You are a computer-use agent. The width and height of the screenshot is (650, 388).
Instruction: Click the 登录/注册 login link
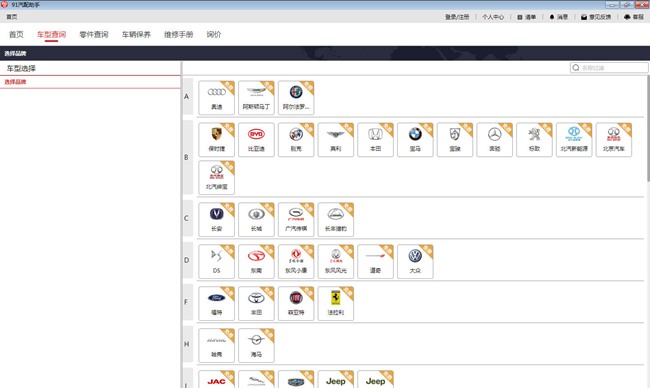pos(457,17)
